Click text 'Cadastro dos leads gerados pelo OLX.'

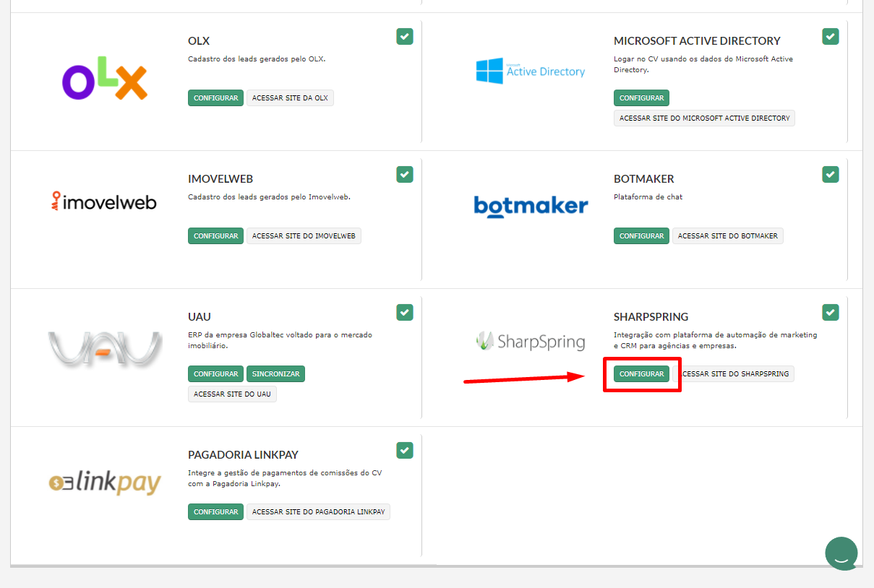(257, 59)
